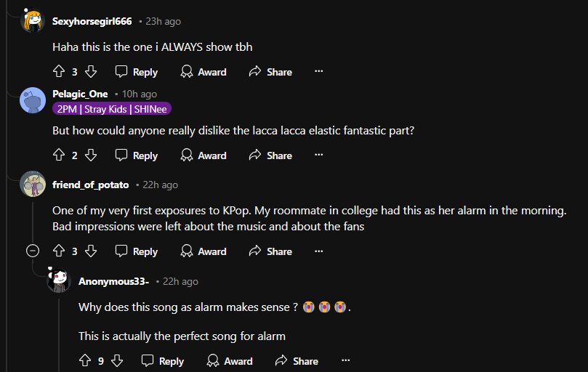
Task: Downvote Sexyhorsegirl666's comment
Action: (x=91, y=72)
